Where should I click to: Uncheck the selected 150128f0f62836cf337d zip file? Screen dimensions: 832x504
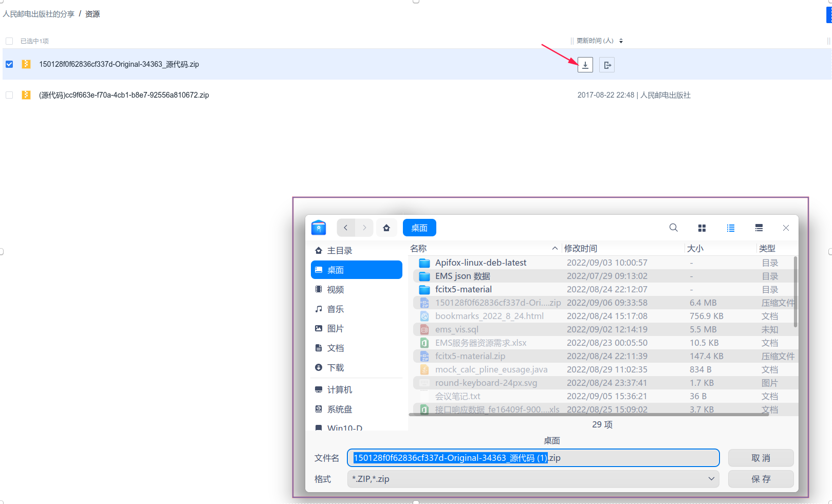click(x=9, y=64)
